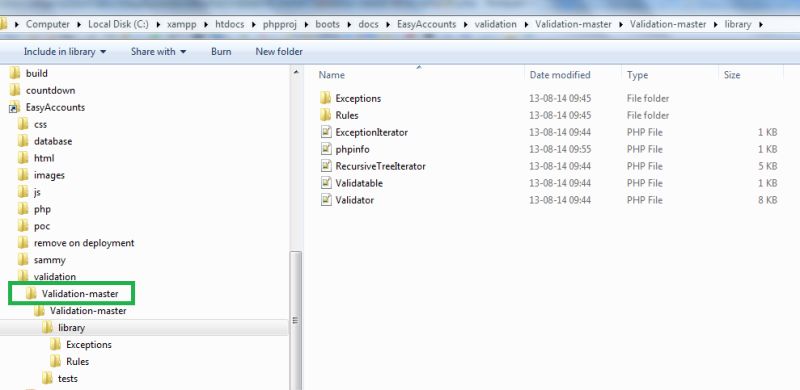800x390 pixels.
Task: Navigate to docs breadcrumb segment
Action: (x=368, y=24)
